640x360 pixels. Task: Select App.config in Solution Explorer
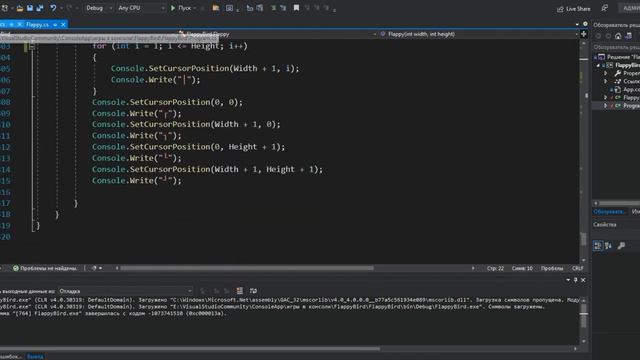631,89
